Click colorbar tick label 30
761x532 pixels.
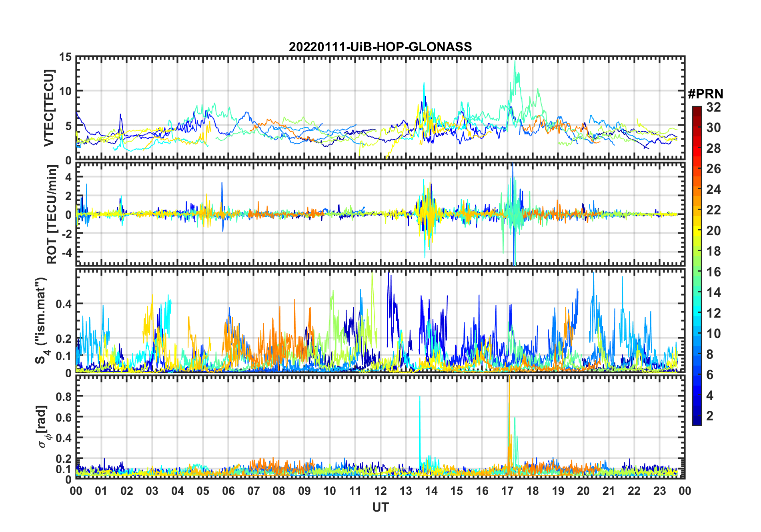(713, 128)
